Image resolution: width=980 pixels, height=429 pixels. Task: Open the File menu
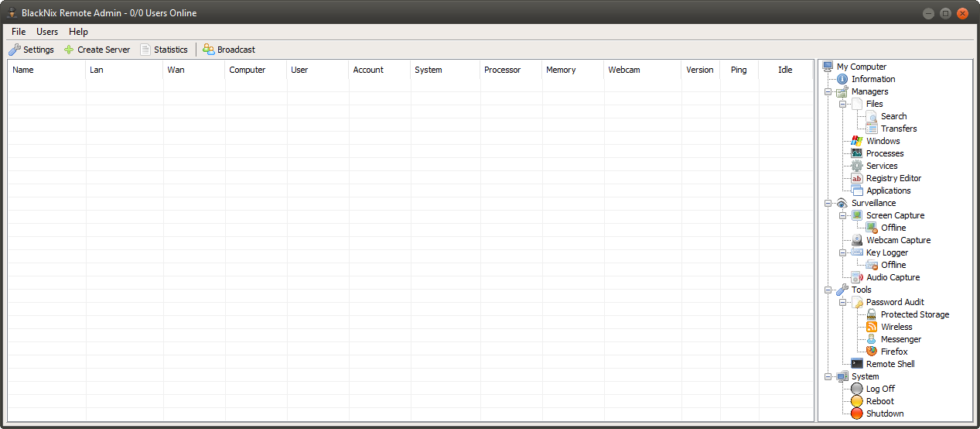click(x=19, y=32)
